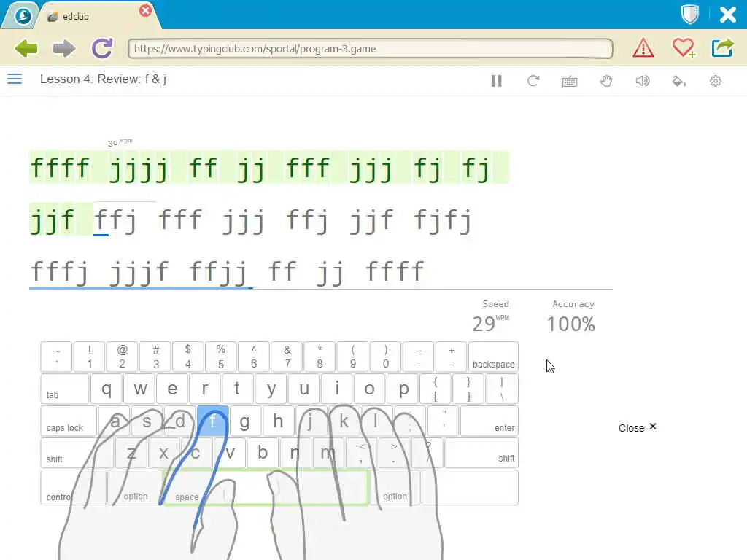Click the q key on virtual keyboard
Viewport: 747px width, 560px height.
tap(107, 389)
